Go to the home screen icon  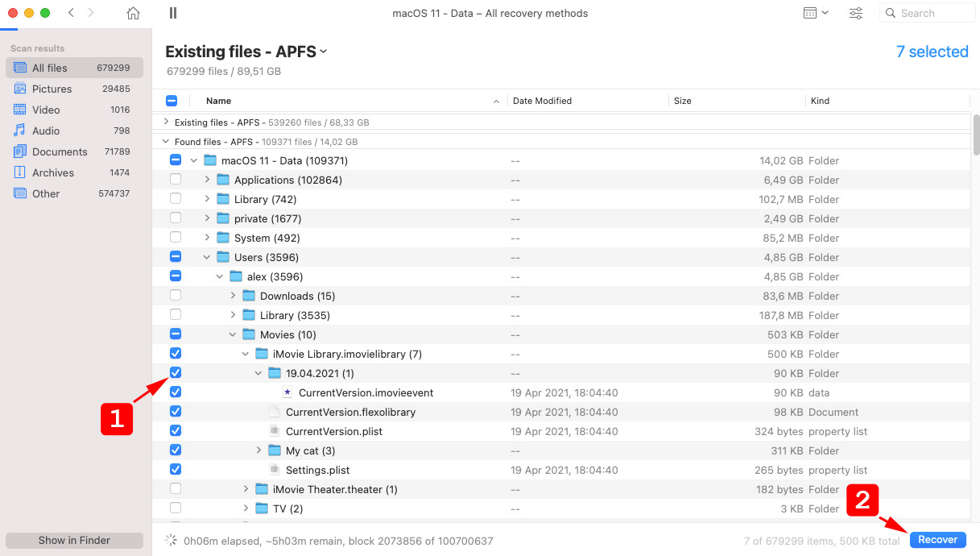tap(134, 13)
